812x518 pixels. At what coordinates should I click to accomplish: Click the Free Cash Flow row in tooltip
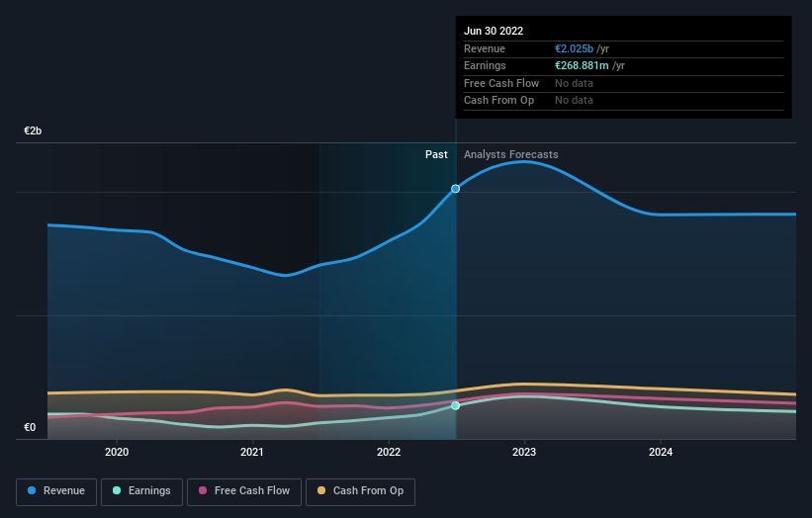[623, 83]
